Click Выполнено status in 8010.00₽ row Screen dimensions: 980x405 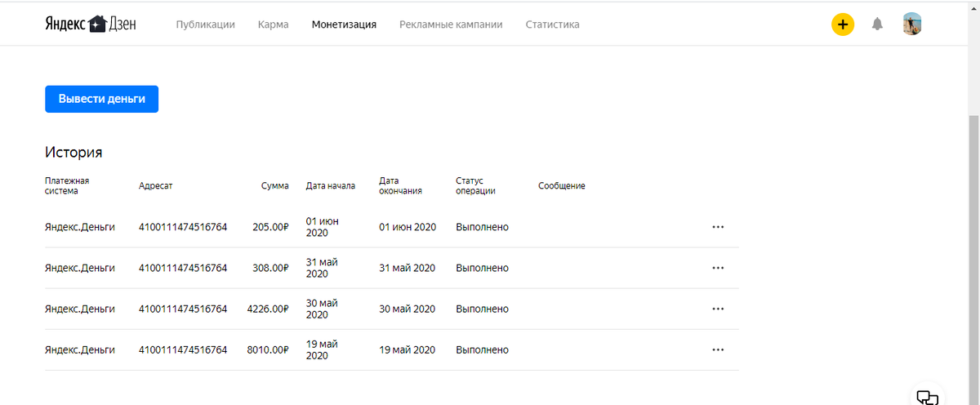(482, 349)
